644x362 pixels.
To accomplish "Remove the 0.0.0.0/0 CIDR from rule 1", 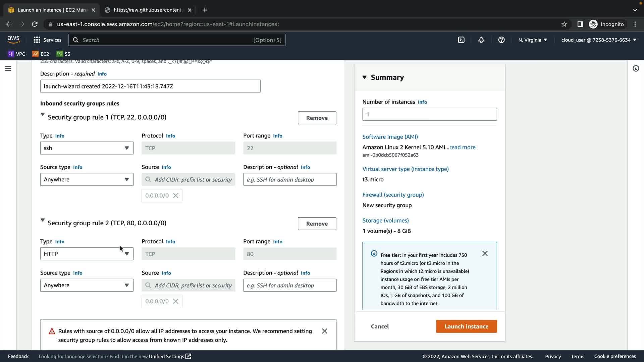I will pyautogui.click(x=176, y=196).
